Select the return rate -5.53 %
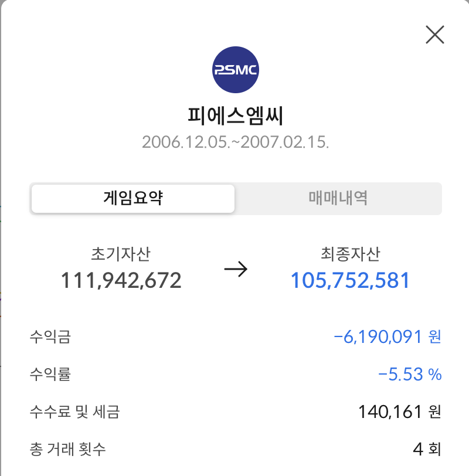 pyautogui.click(x=410, y=375)
